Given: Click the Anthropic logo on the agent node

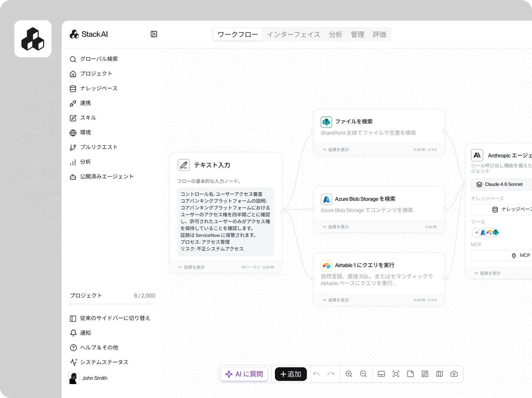Looking at the screenshot, I should (x=477, y=155).
